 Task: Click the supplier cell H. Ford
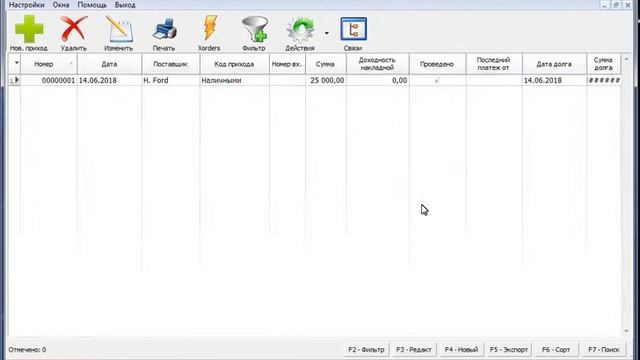click(x=171, y=80)
